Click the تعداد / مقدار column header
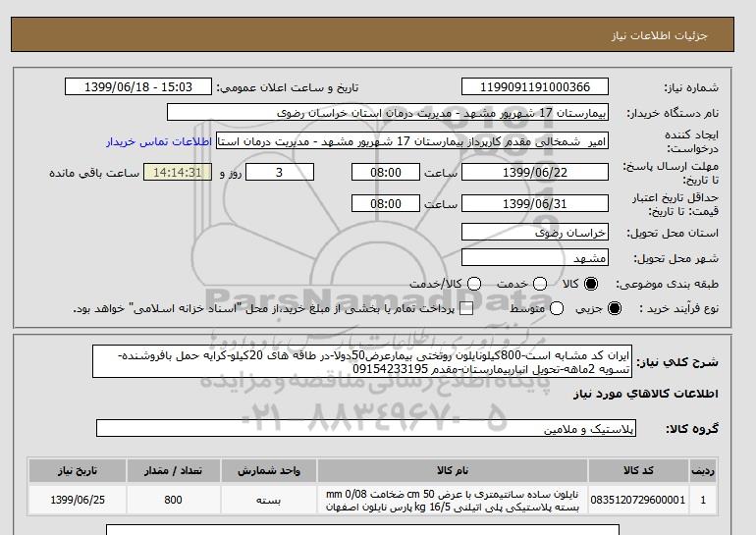 coord(173,470)
